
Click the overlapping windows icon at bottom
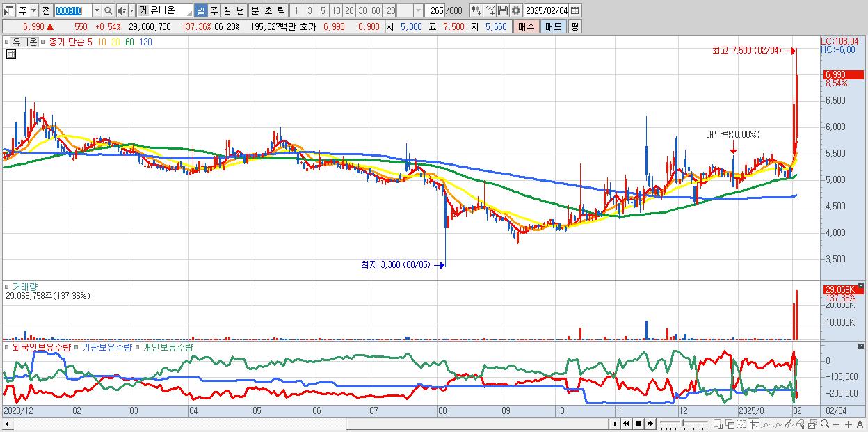pos(730,424)
